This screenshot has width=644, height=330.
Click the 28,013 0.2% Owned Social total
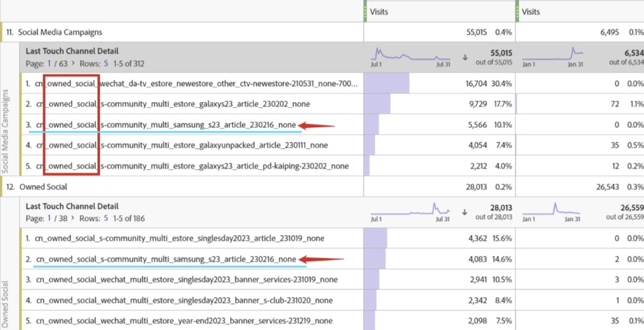tap(439, 187)
